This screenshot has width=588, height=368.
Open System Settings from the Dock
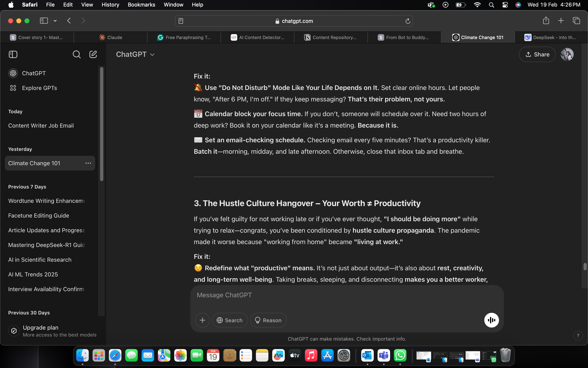[x=344, y=356]
